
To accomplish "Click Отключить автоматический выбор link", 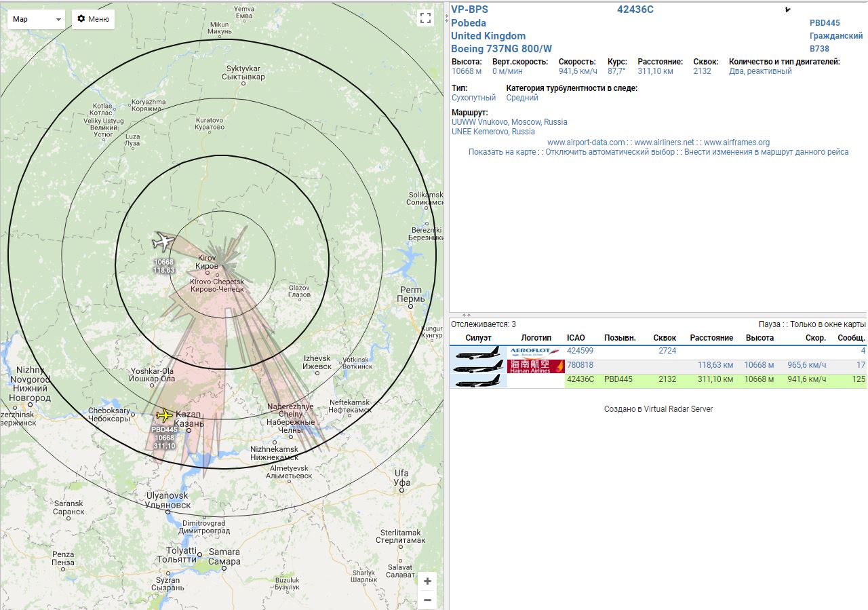I will [x=610, y=152].
